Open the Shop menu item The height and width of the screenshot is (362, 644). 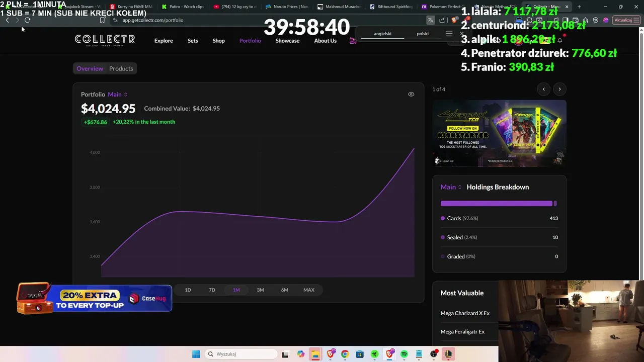point(218,41)
